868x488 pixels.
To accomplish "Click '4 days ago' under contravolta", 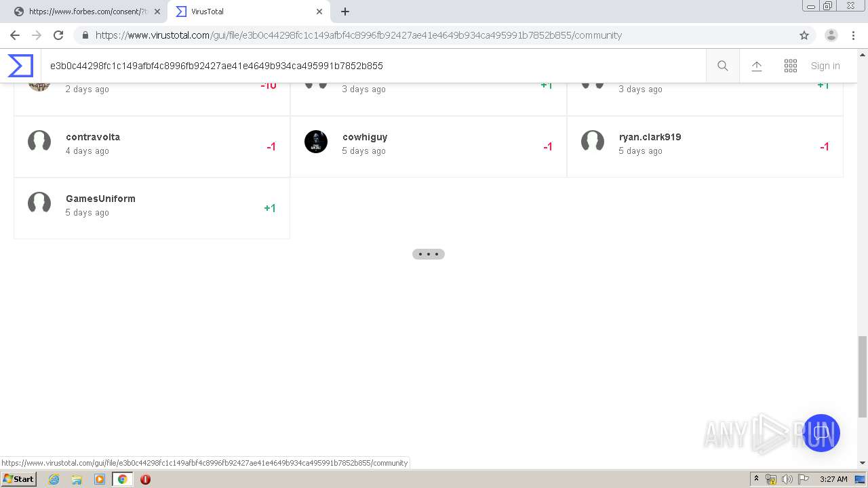I will tap(87, 151).
